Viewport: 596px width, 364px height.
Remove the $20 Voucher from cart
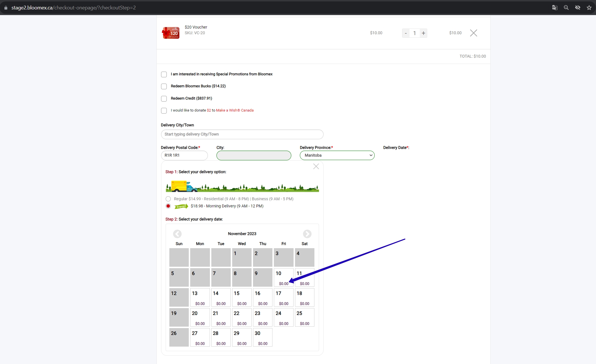(473, 33)
